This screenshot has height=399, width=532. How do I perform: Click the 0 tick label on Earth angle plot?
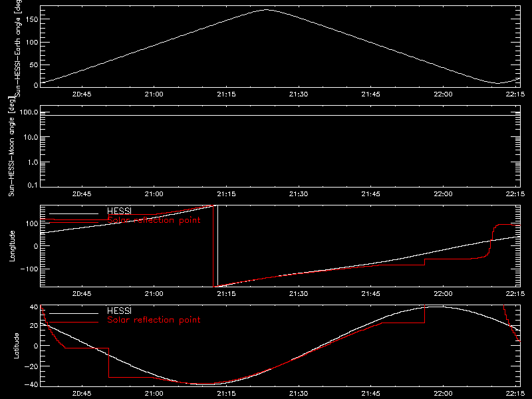pos(36,85)
